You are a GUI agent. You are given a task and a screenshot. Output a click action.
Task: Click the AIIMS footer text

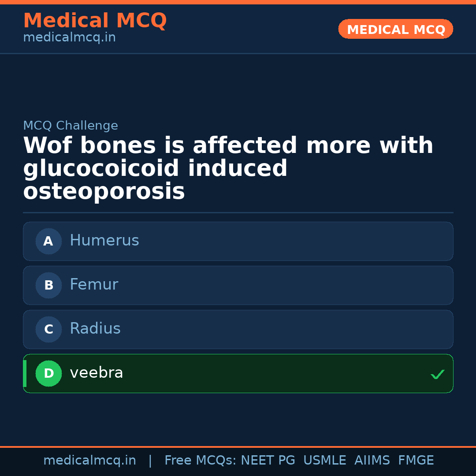click(372, 461)
